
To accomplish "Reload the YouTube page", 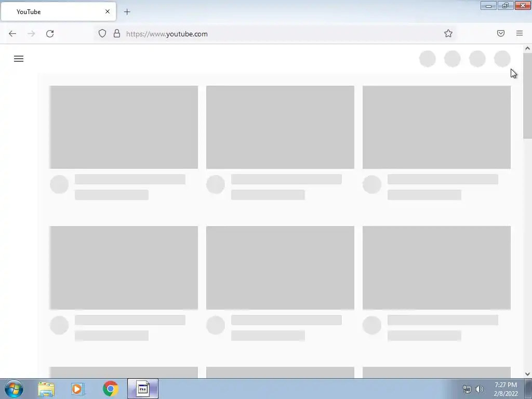I will [x=50, y=34].
